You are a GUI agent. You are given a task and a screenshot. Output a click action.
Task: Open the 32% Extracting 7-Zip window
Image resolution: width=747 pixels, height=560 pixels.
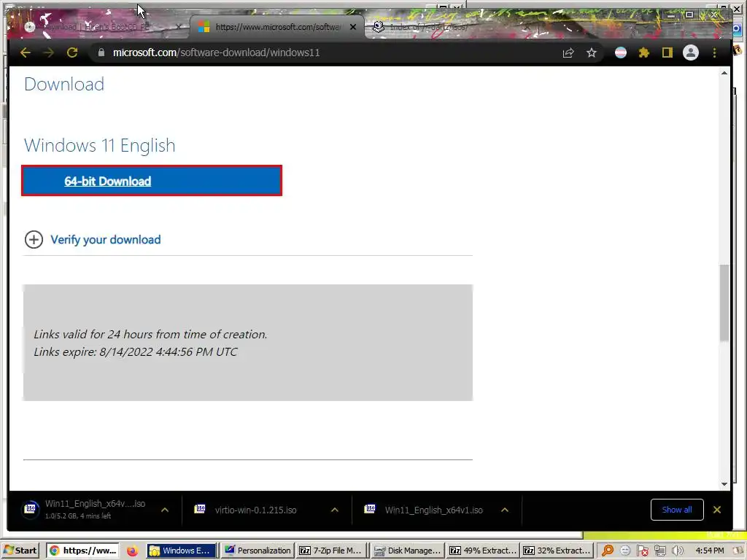pyautogui.click(x=557, y=551)
